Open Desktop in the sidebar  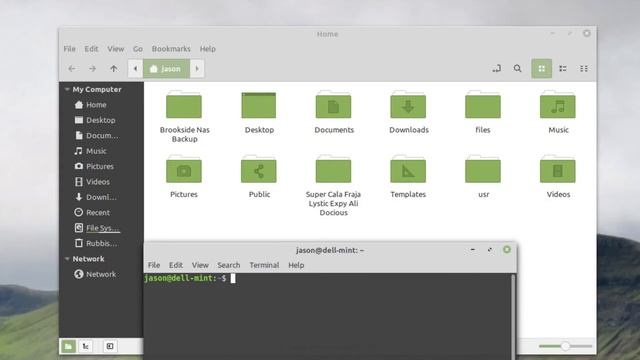point(95,120)
